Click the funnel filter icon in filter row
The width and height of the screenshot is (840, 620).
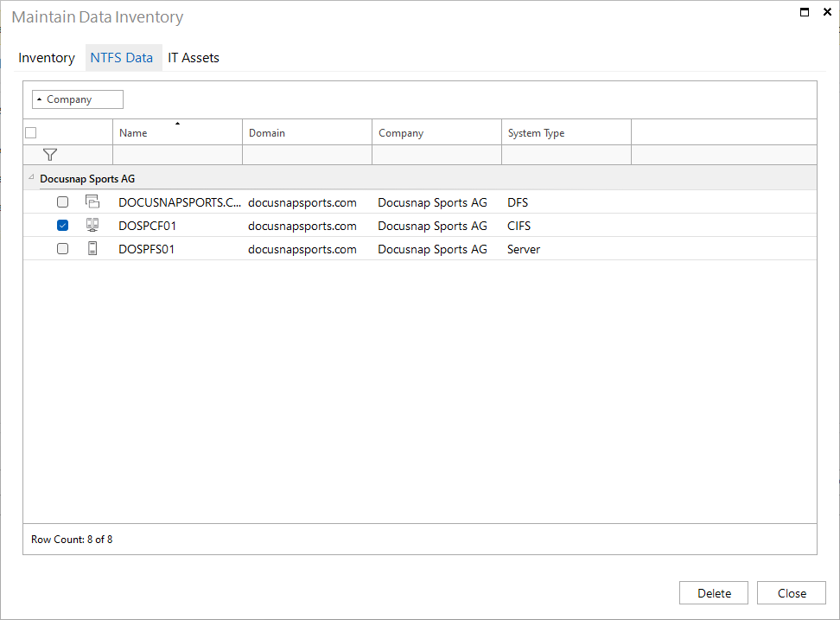pos(50,154)
